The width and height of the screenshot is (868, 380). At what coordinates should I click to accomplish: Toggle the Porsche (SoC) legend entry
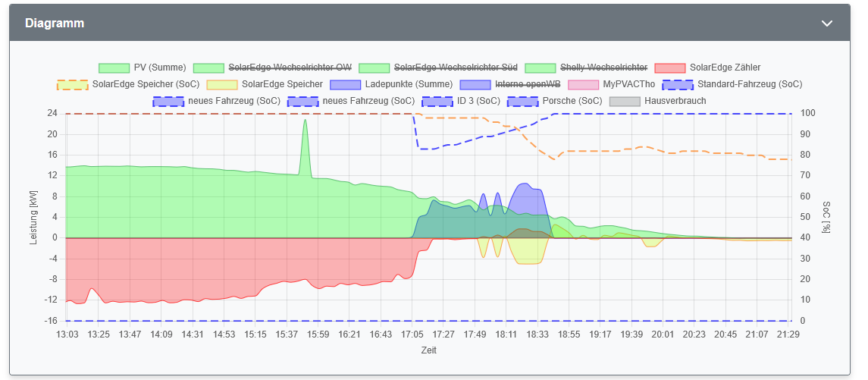pyautogui.click(x=572, y=101)
